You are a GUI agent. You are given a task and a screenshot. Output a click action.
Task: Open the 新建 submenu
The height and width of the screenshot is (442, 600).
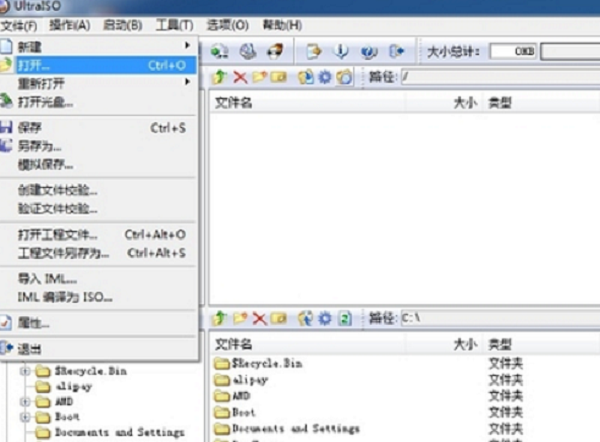(99, 47)
